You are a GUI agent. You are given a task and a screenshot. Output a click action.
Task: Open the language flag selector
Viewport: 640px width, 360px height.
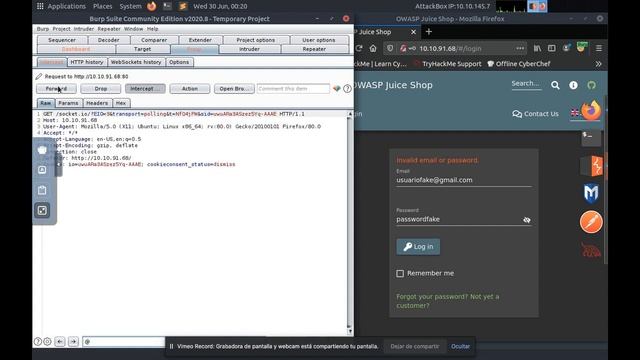click(x=575, y=113)
